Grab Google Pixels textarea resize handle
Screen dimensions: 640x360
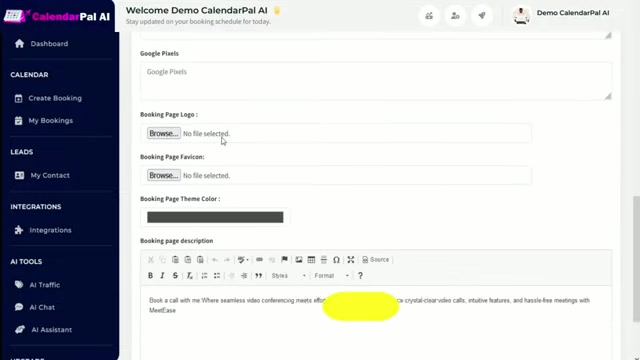tap(608, 96)
